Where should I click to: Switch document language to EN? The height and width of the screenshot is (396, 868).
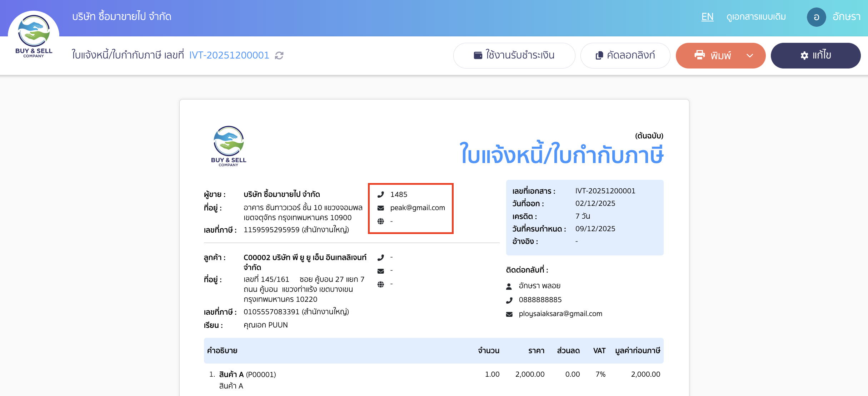[708, 17]
